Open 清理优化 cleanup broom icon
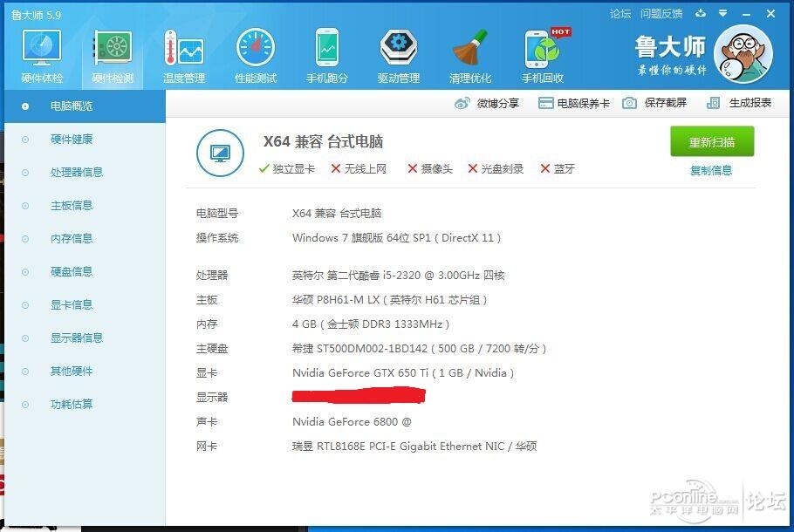The height and width of the screenshot is (532, 794). coord(470,56)
